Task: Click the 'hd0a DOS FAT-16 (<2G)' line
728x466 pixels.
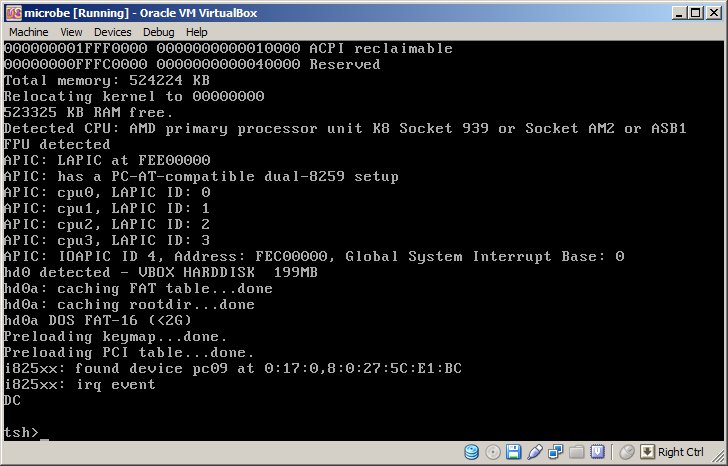Action: point(98,320)
